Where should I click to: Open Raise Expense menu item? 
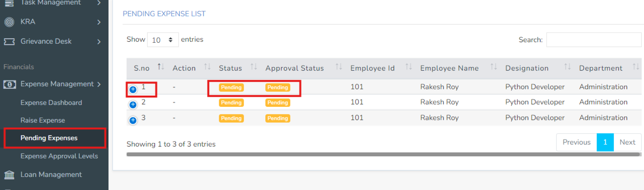tap(43, 120)
